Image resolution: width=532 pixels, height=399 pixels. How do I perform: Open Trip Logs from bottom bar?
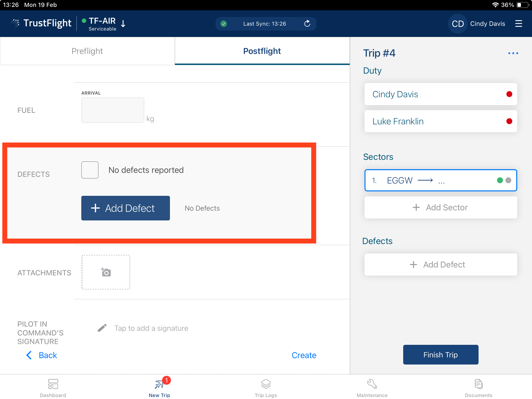(266, 384)
